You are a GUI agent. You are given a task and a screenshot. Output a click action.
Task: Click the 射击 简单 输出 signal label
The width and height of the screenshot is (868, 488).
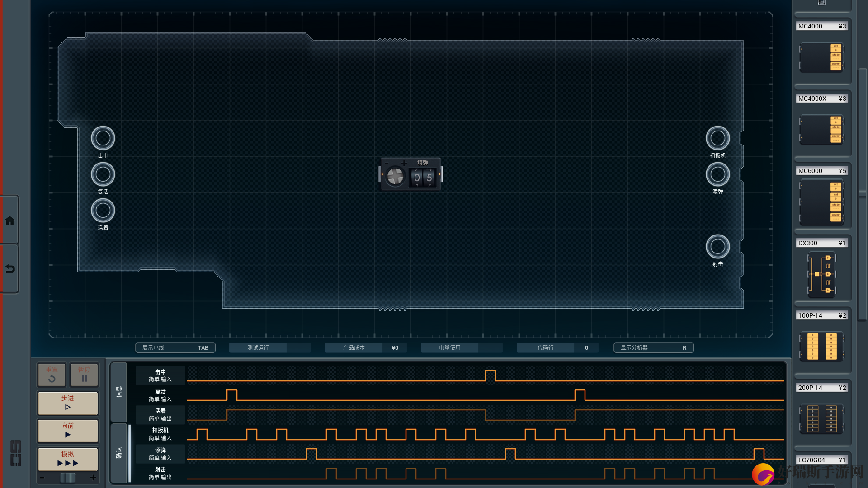160,474
